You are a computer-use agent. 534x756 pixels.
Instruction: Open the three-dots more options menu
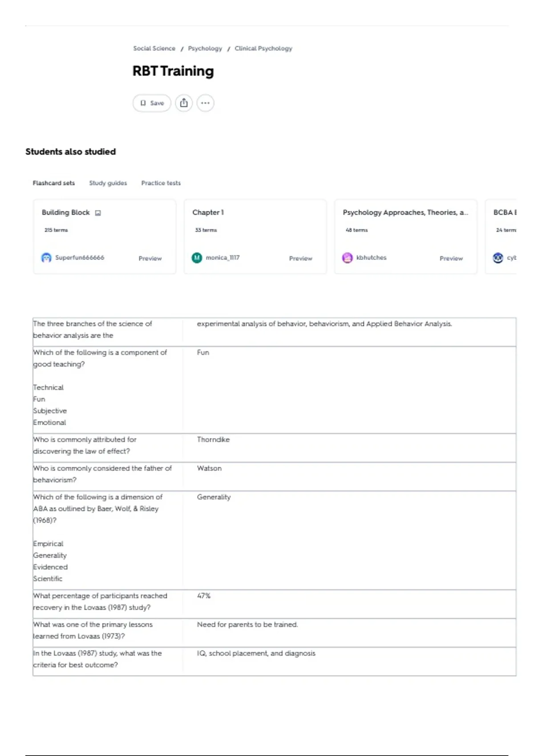tap(205, 103)
